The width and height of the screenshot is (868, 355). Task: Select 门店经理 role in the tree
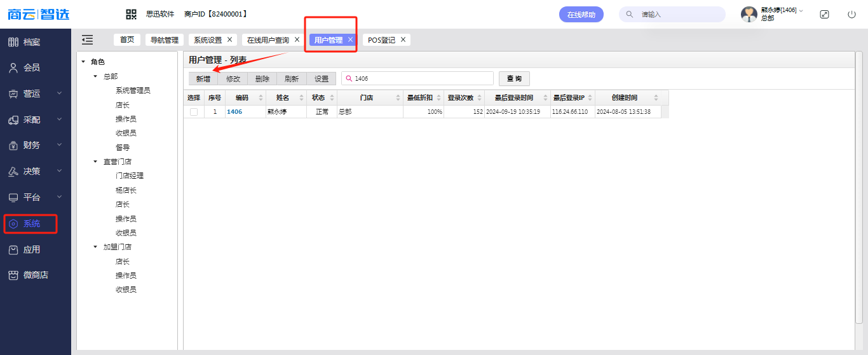click(x=130, y=176)
